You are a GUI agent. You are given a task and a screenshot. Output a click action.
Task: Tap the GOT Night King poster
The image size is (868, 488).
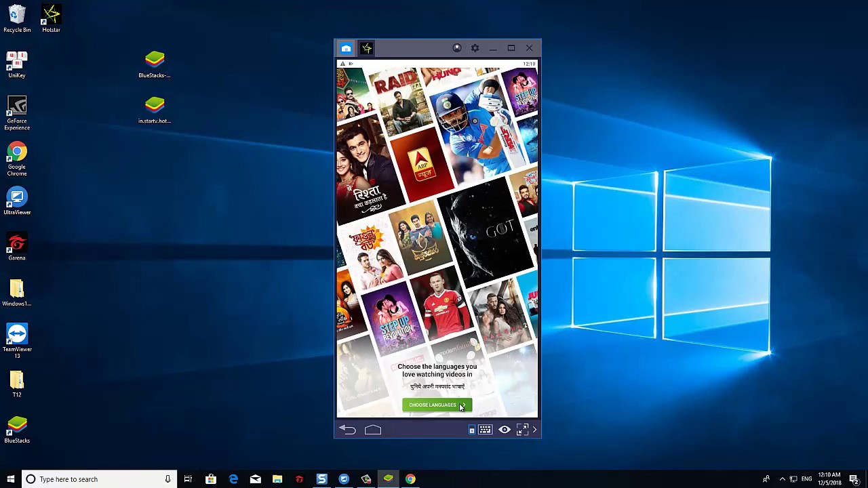click(487, 232)
